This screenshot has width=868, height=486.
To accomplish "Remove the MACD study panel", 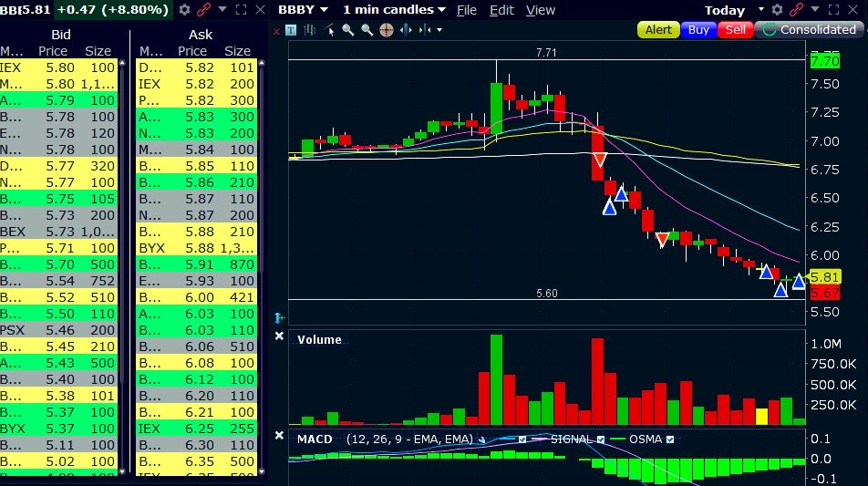I will (280, 436).
